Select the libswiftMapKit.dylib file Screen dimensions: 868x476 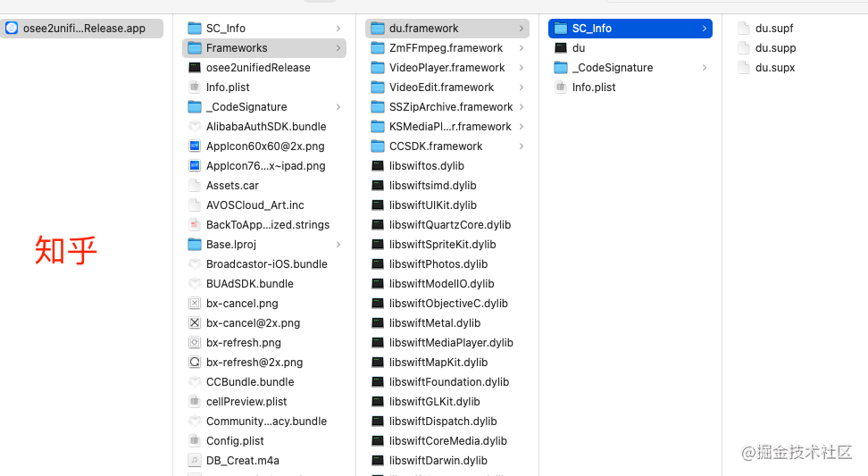(447, 362)
